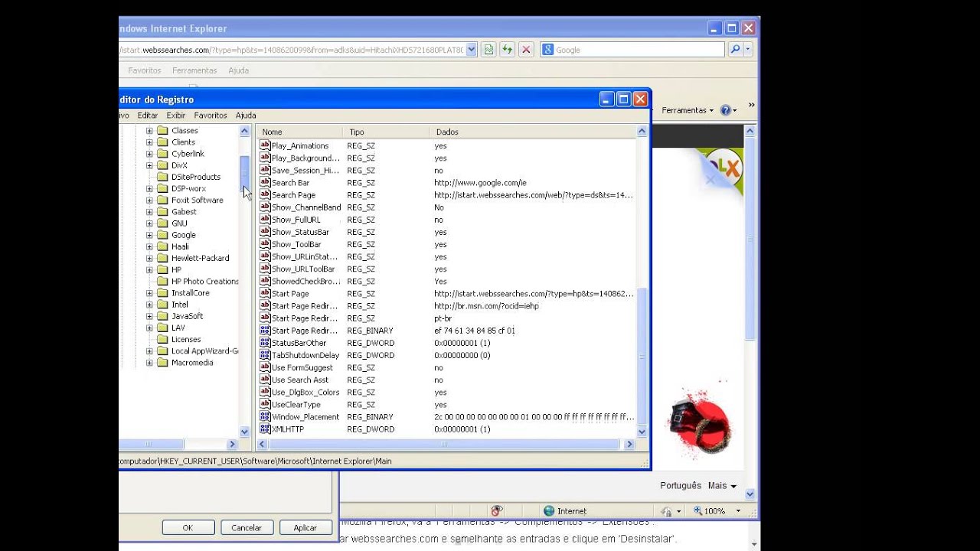Click the StatusBarOther DWORD value icon
Viewport: 980px width, 551px height.
265,343
